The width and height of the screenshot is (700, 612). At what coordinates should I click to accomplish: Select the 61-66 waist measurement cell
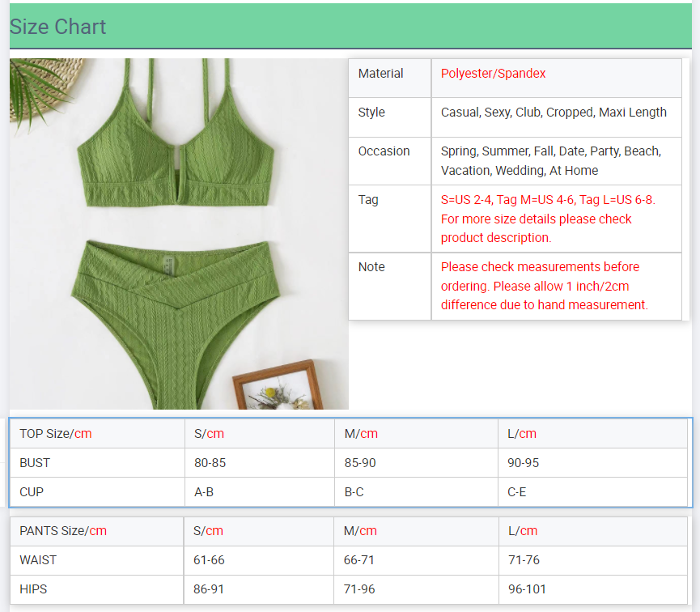tap(210, 560)
